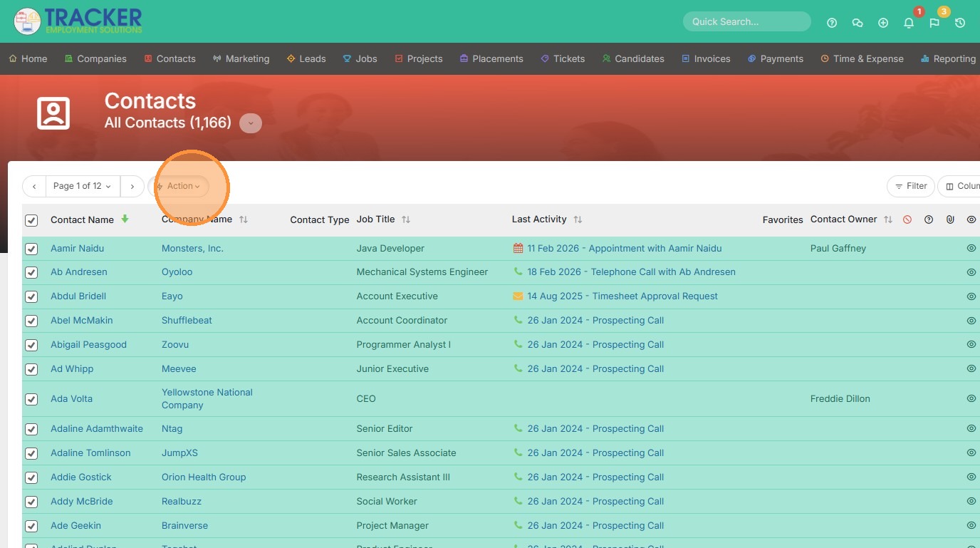
Task: Click the phone icon in Abel McMakin row
Action: 518,320
